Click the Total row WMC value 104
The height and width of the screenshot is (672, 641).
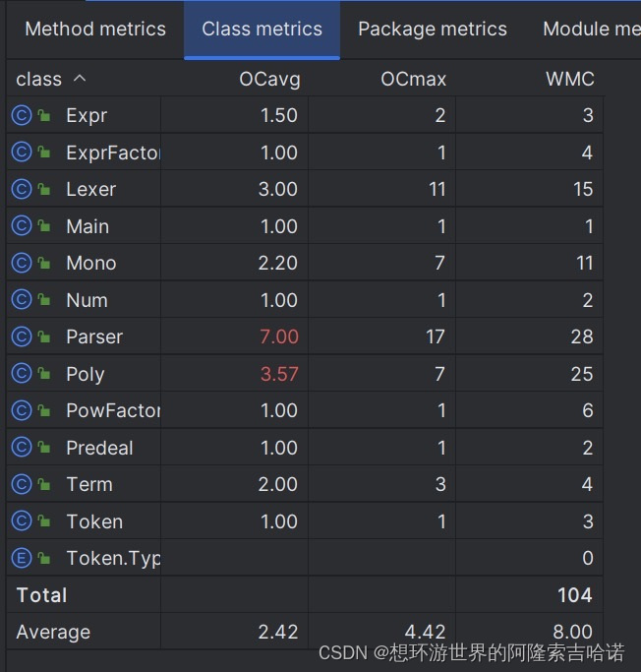coord(574,595)
